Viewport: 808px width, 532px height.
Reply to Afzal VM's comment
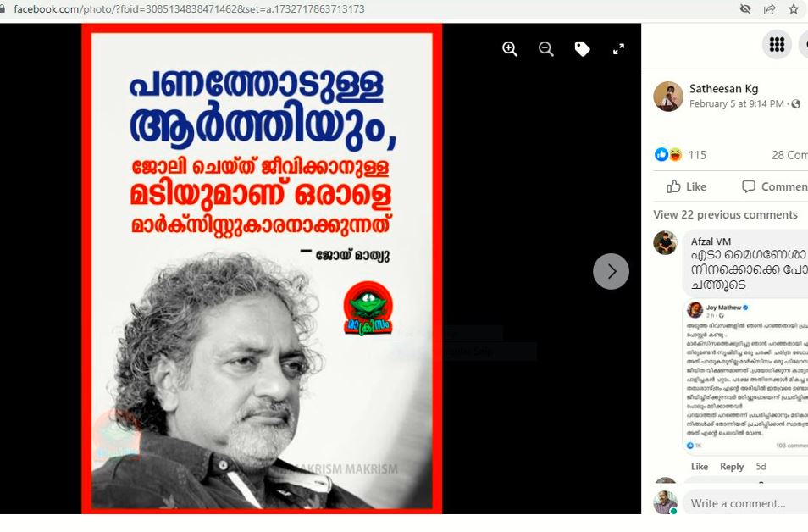(x=731, y=467)
